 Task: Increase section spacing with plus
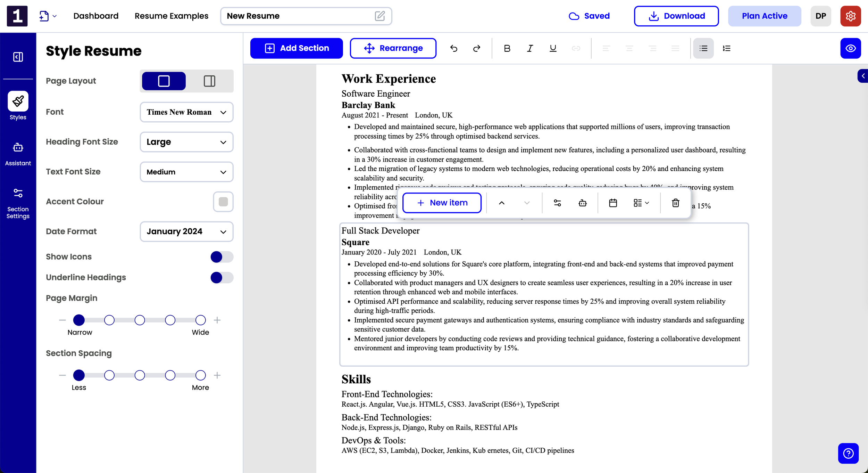(217, 375)
